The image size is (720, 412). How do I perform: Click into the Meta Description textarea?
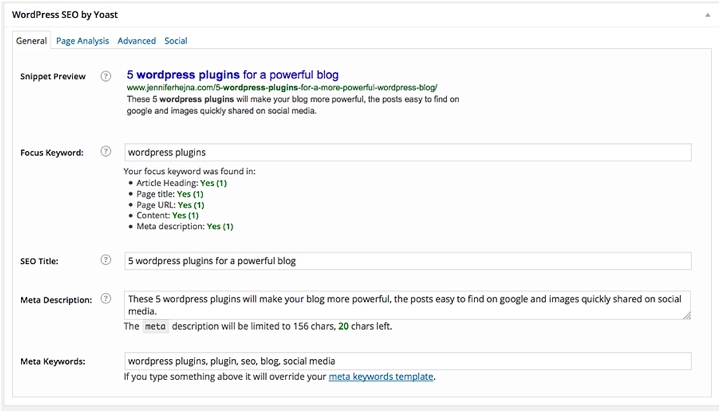click(x=408, y=305)
